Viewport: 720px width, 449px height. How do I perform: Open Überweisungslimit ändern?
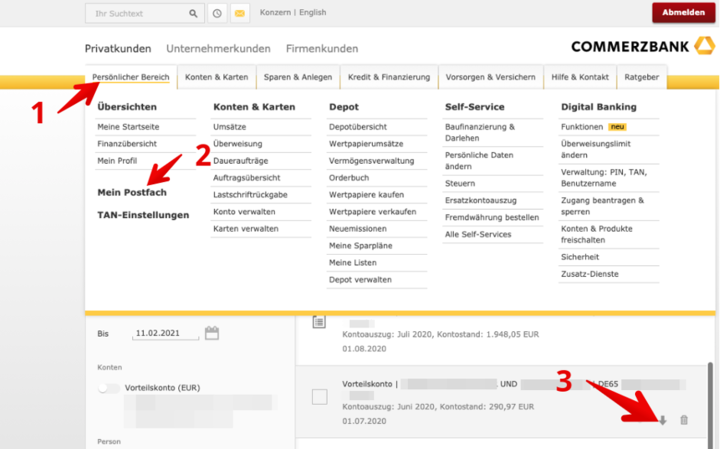[596, 149]
